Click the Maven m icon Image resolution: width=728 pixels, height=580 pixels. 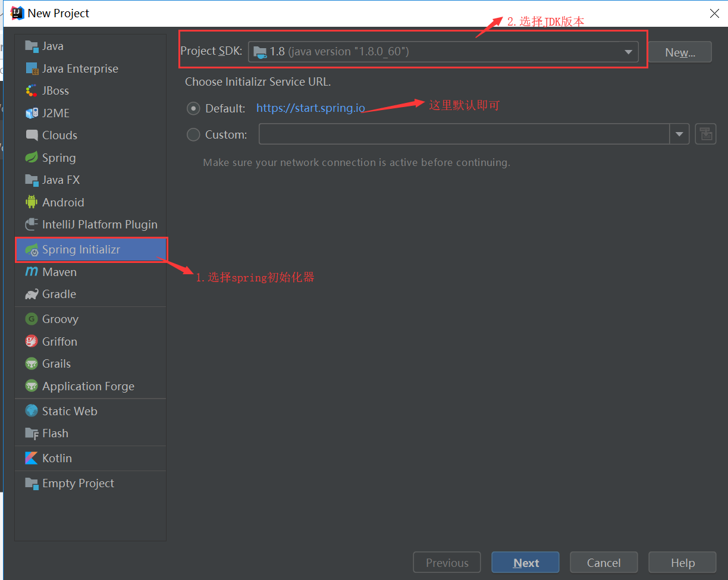click(x=32, y=272)
